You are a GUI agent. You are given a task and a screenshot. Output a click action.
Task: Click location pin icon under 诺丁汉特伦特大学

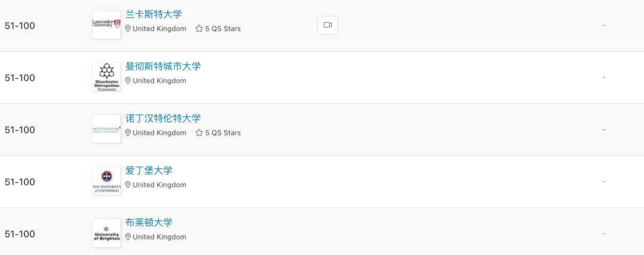tap(128, 133)
